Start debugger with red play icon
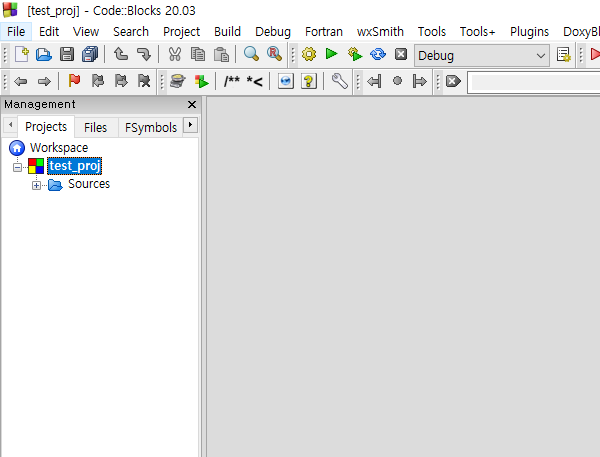The height and width of the screenshot is (457, 600). tap(595, 54)
